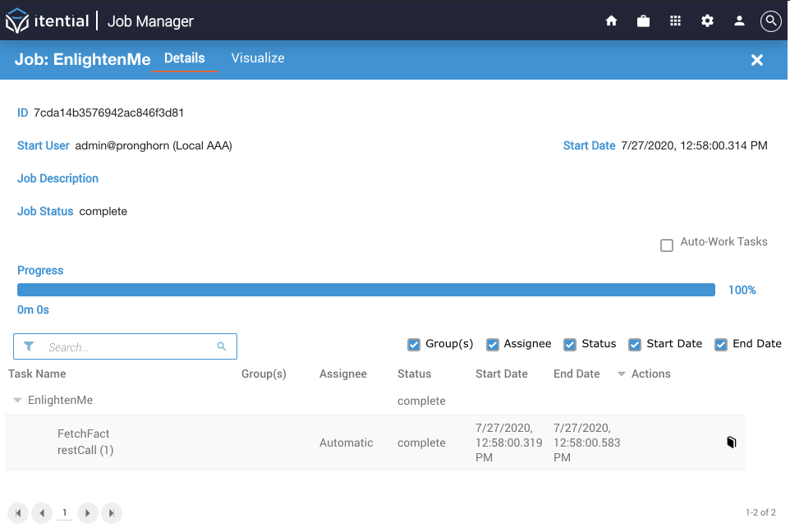Select the FetchFact restCall (1) task
This screenshot has width=790, height=532.
click(85, 442)
